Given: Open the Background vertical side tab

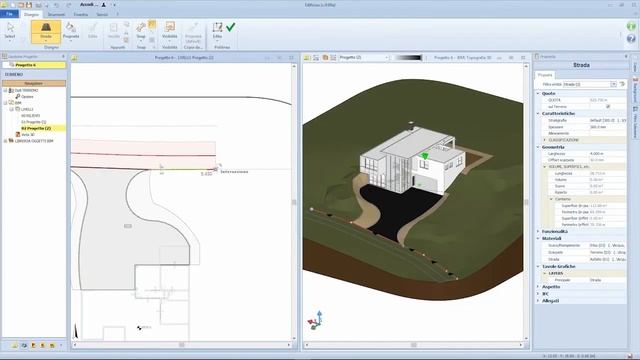Looking at the screenshot, I should 635,89.
